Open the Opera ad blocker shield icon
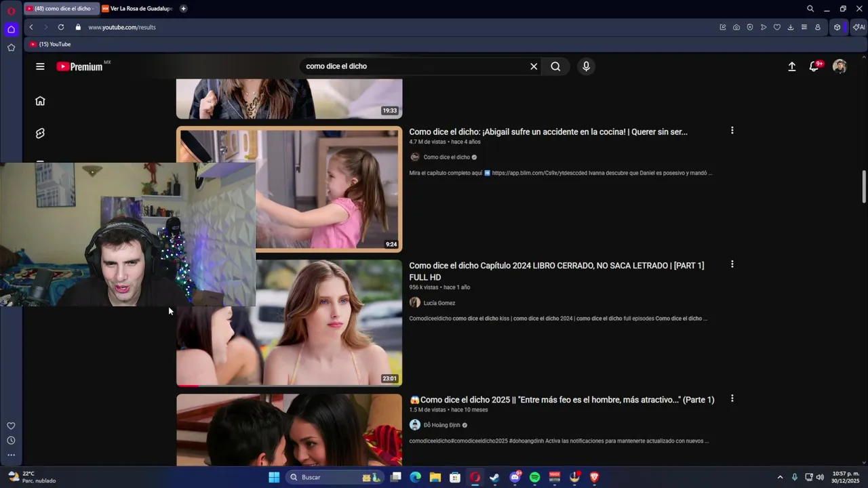868x488 pixels. point(750,27)
